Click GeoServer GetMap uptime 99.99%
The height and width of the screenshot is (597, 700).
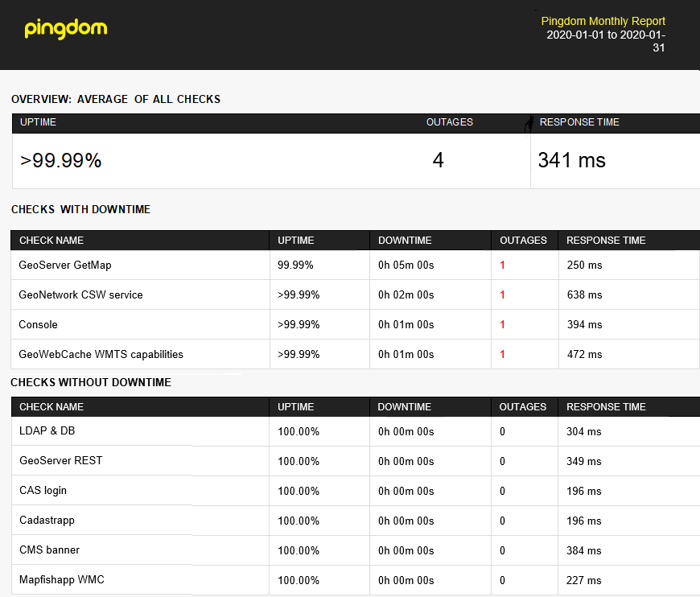click(295, 265)
